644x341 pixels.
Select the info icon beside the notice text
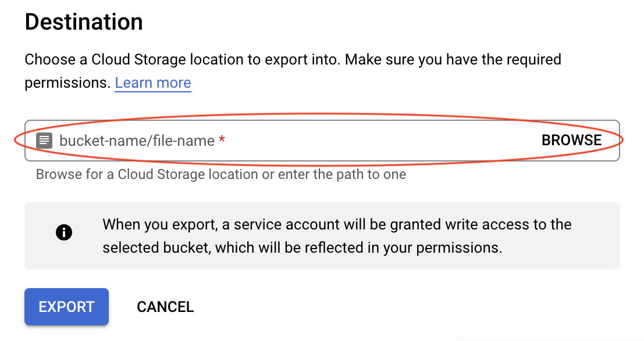click(x=64, y=232)
